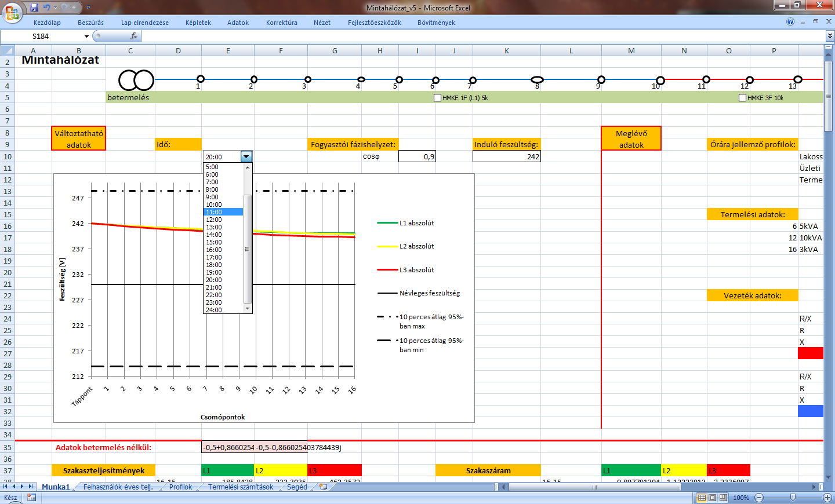Image resolution: width=835 pixels, height=504 pixels.
Task: Zoom in with the plus button
Action: click(827, 498)
